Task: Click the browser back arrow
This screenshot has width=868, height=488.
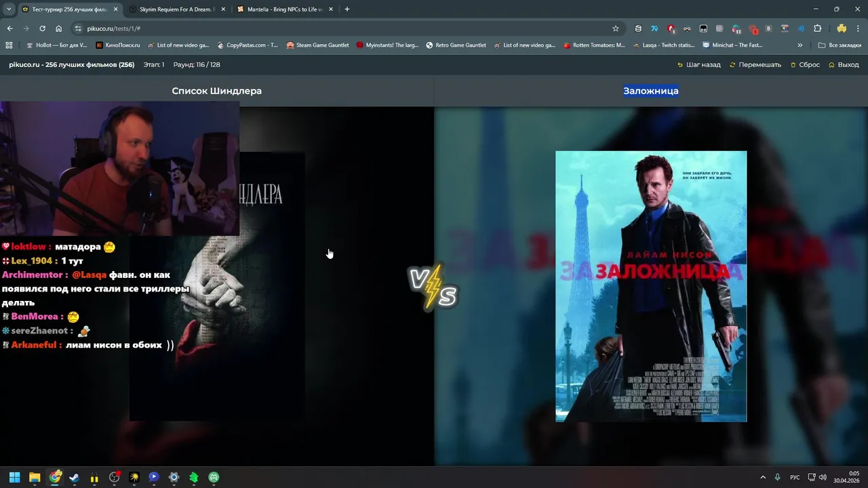Action: 9,28
